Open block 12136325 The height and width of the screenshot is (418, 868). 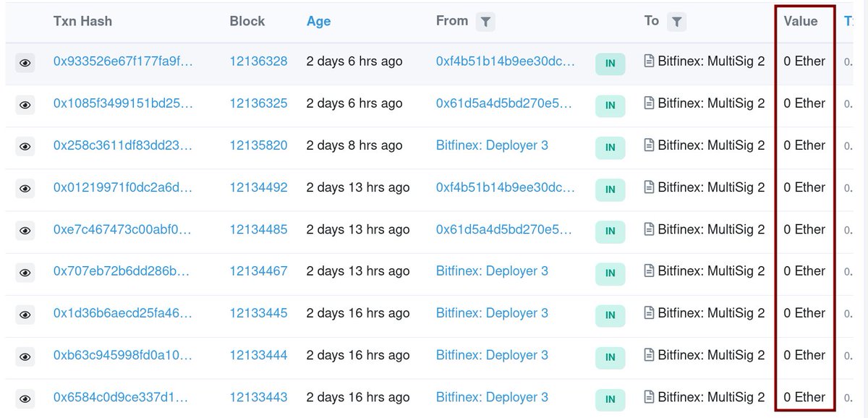point(258,103)
